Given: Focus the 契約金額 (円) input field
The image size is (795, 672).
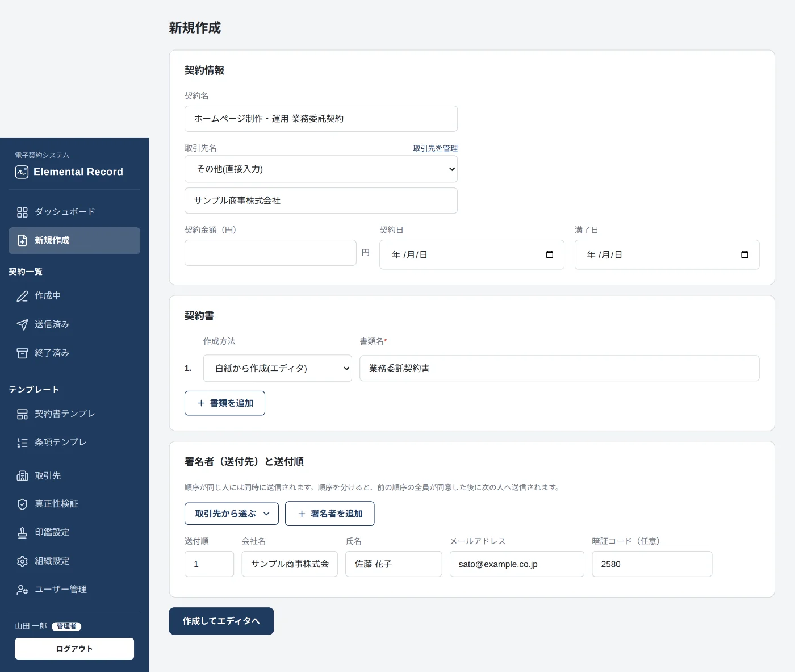Looking at the screenshot, I should click(270, 253).
